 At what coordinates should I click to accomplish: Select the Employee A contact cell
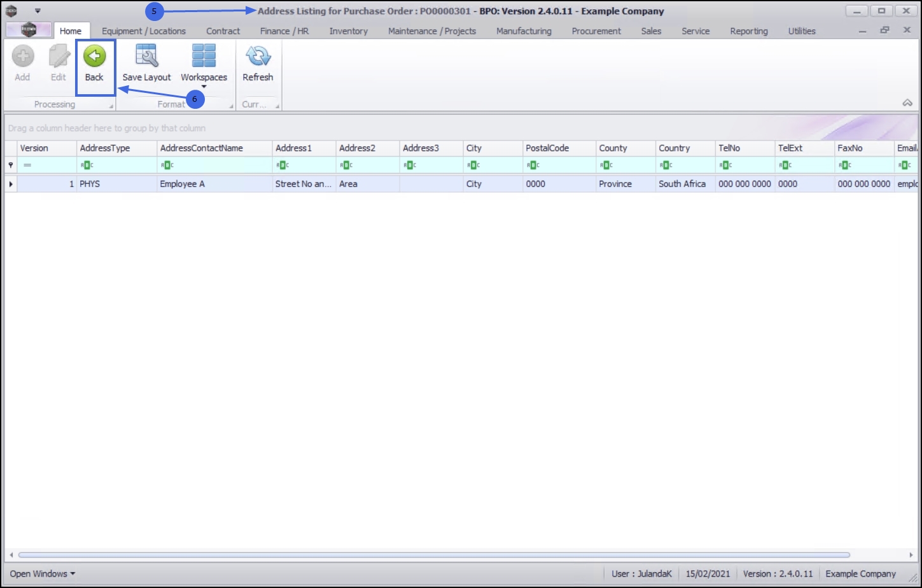click(214, 184)
